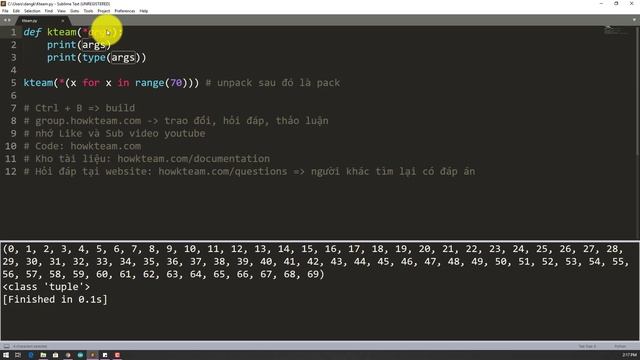
Task: Click 'group.howkteam.com' comment on line 8
Action: [88, 121]
